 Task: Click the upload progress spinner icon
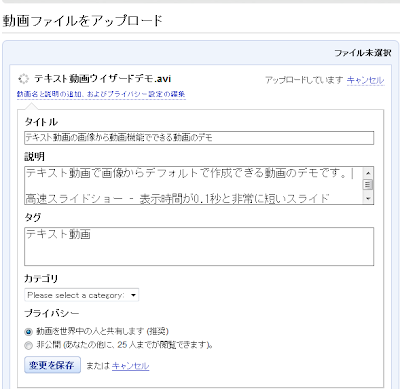[x=23, y=79]
